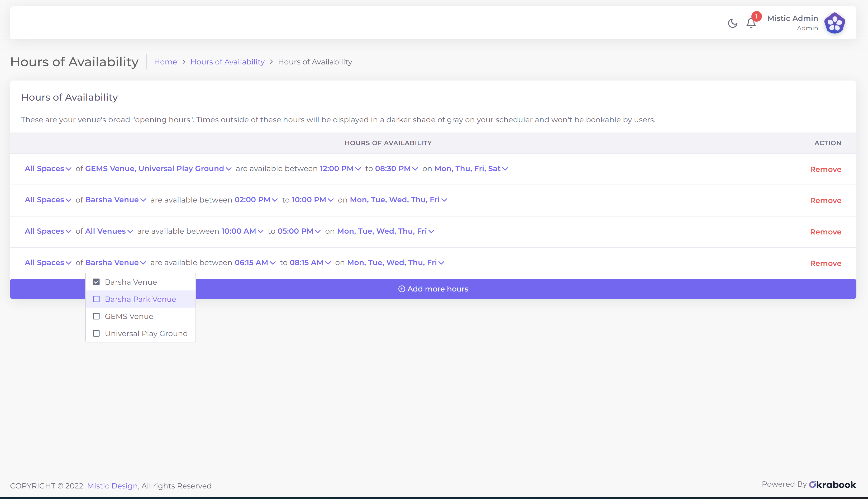The width and height of the screenshot is (868, 499).
Task: Open the Mon, Thu, Fri, Sat days dropdown
Action: [471, 169]
